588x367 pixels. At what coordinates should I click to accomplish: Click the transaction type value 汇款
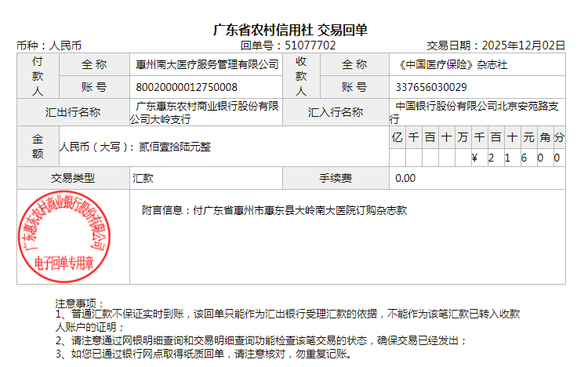[143, 178]
